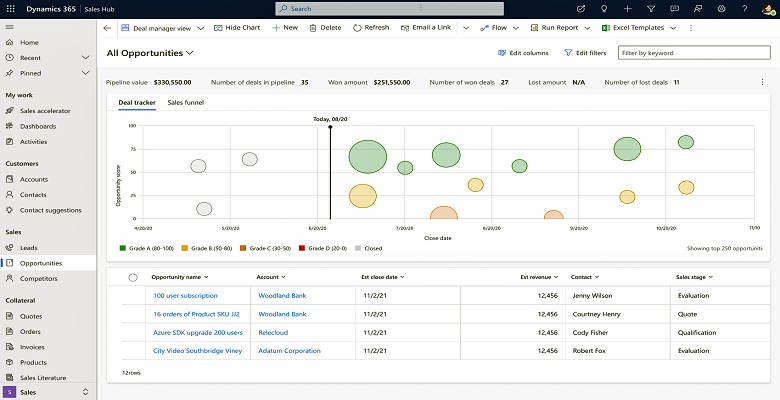This screenshot has height=400, width=780.
Task: Switch Sales area at sidebar bottom
Action: point(48,392)
